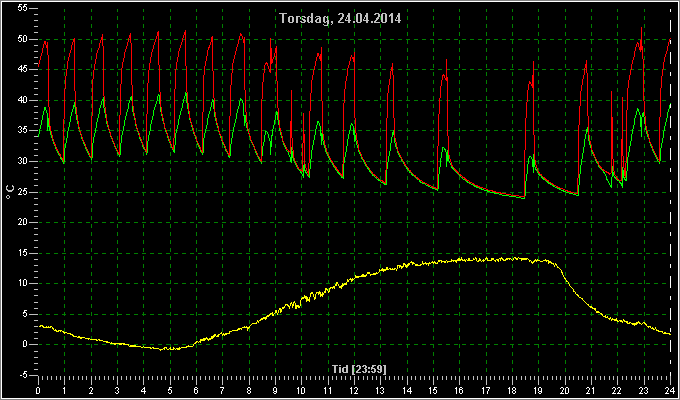This screenshot has width=680, height=400.
Task: Select hour 18 on the time axis
Action: pos(512,390)
